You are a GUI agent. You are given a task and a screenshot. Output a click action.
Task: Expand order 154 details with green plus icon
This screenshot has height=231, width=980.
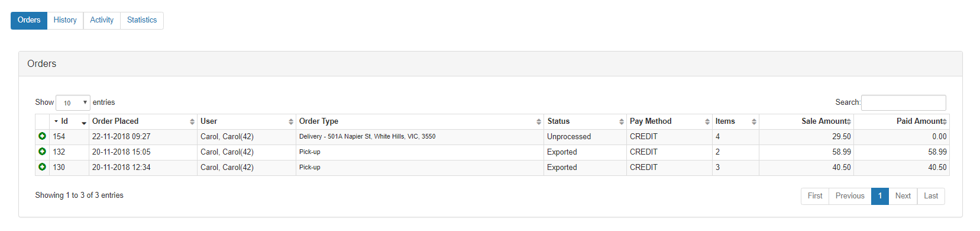(42, 136)
